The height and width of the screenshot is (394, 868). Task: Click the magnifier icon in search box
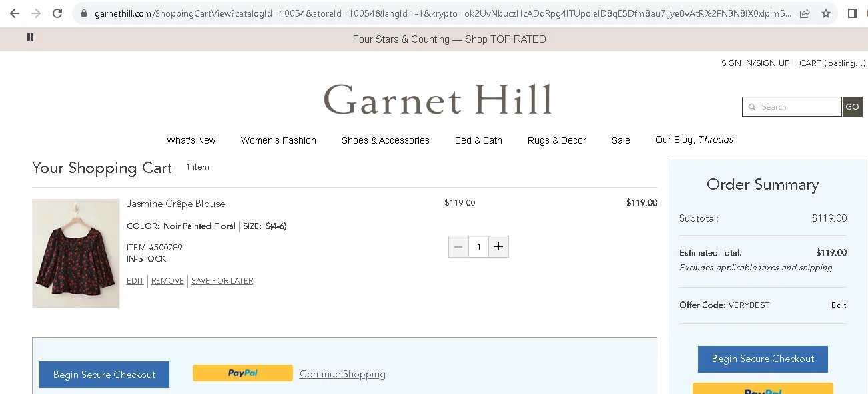pyautogui.click(x=752, y=107)
